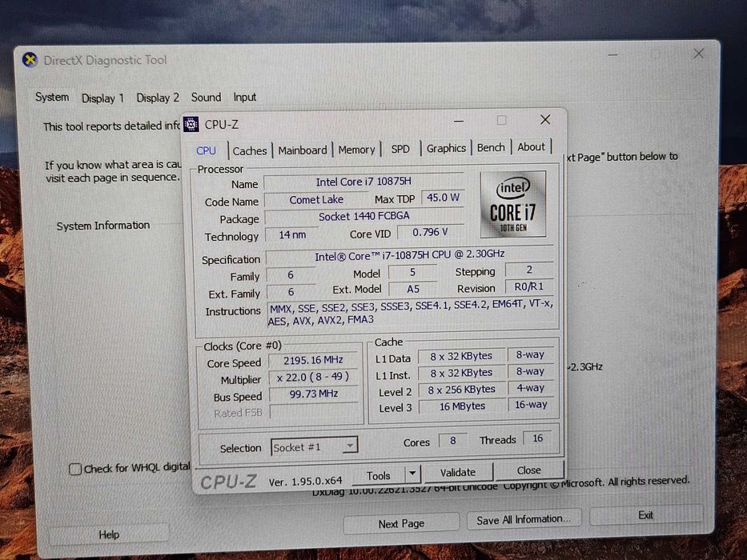Image resolution: width=747 pixels, height=560 pixels.
Task: Click Save All Information button
Action: pos(524,519)
